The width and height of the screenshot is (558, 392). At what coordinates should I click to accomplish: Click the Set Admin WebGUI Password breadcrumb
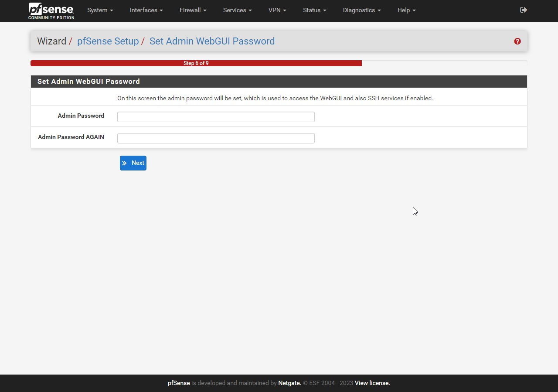[x=212, y=41]
